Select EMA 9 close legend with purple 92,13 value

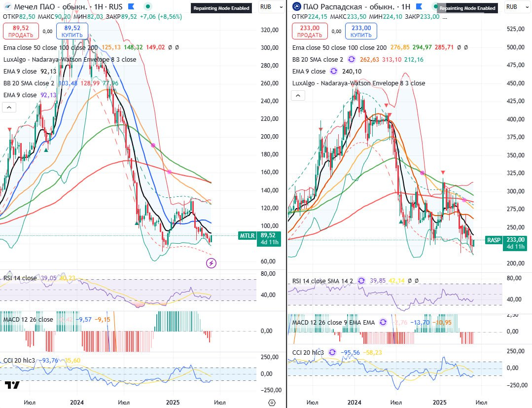click(x=20, y=95)
